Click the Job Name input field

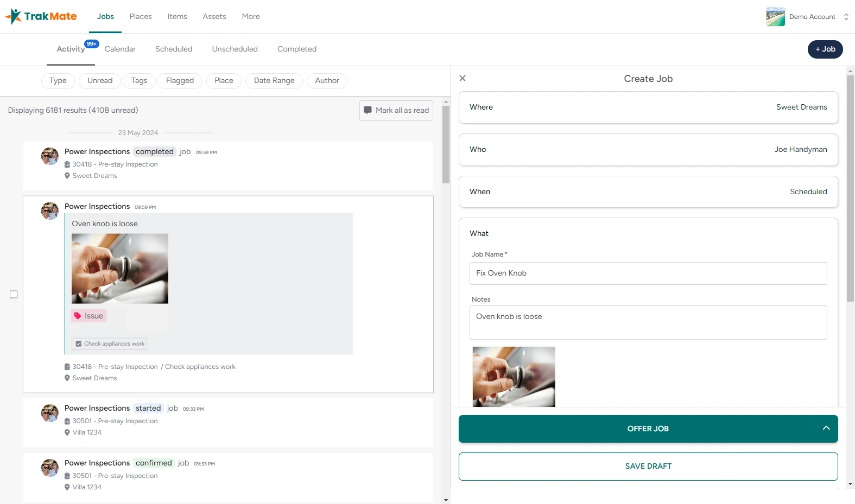[x=648, y=273]
